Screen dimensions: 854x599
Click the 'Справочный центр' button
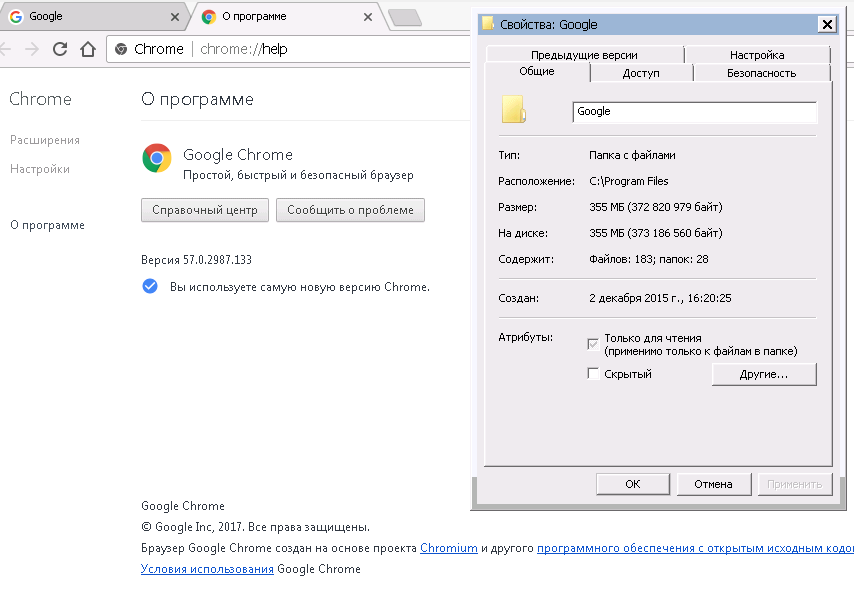(x=205, y=210)
